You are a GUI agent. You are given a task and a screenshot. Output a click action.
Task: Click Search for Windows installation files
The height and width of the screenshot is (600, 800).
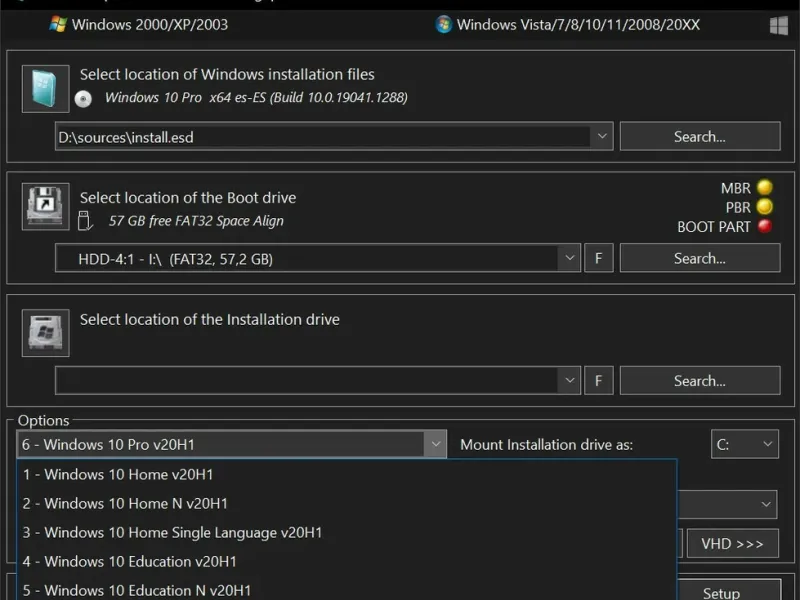click(699, 136)
